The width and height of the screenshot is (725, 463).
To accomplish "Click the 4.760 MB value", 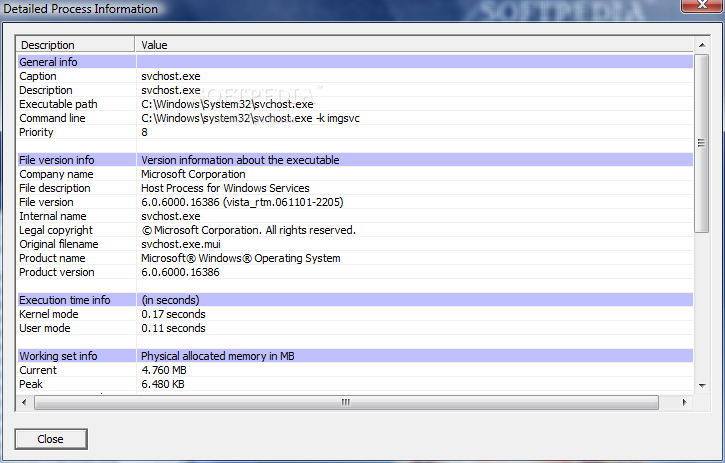I will coord(164,370).
